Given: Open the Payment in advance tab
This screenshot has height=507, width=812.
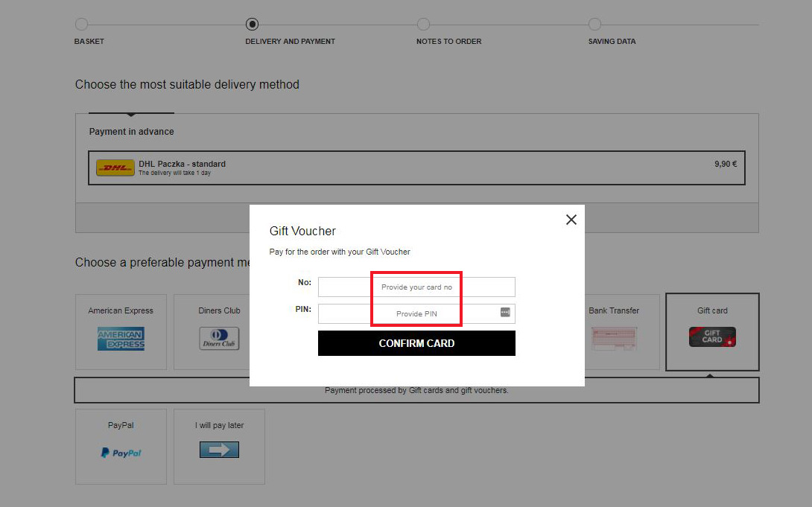Looking at the screenshot, I should point(131,132).
